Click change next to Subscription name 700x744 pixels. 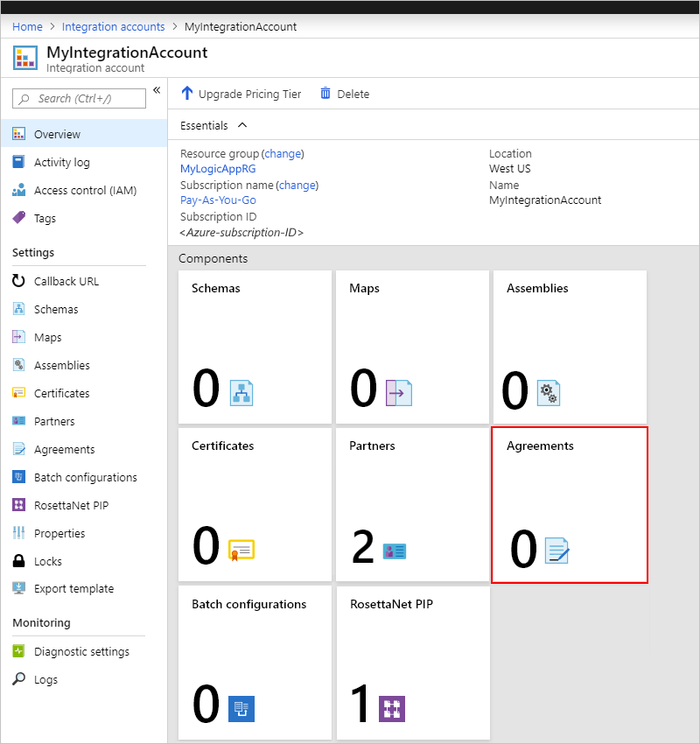point(297,185)
